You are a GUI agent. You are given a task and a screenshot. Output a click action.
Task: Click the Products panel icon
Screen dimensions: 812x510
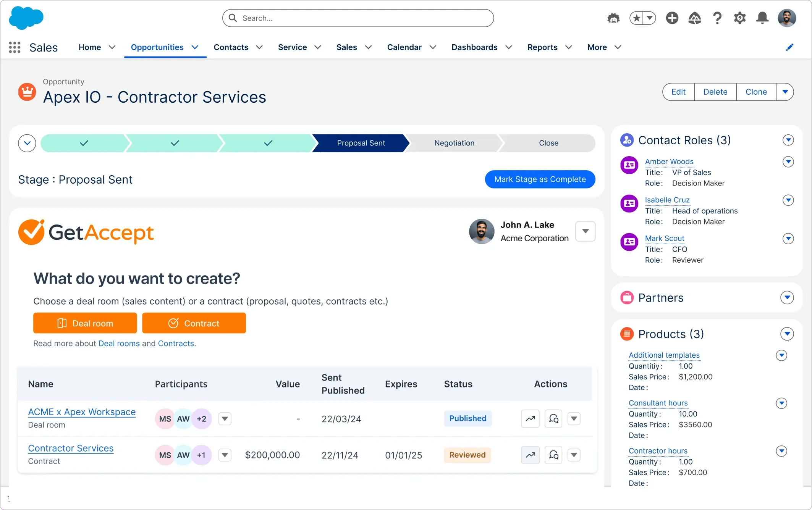pyautogui.click(x=627, y=334)
